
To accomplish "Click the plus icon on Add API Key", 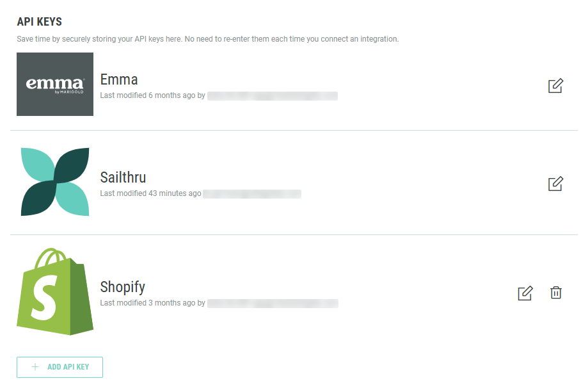I will 35,367.
